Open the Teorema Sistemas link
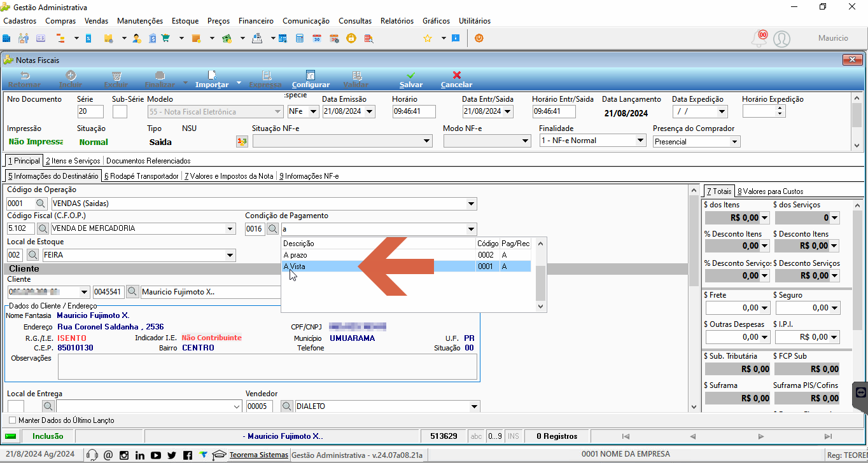868x463 pixels. click(258, 455)
